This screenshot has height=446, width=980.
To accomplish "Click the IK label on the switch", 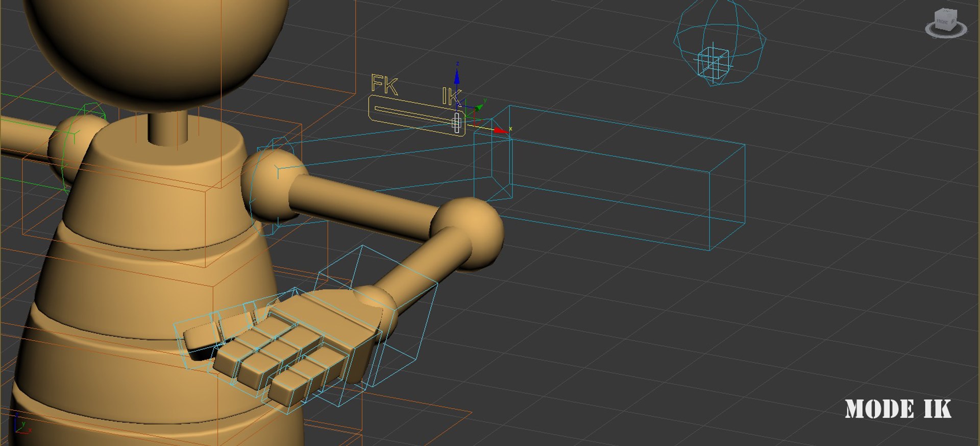I will (451, 97).
